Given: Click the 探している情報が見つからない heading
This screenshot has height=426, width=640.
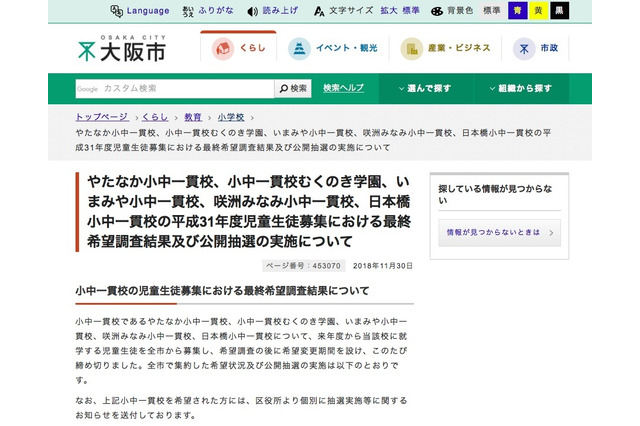Looking at the screenshot, I should pyautogui.click(x=495, y=195).
